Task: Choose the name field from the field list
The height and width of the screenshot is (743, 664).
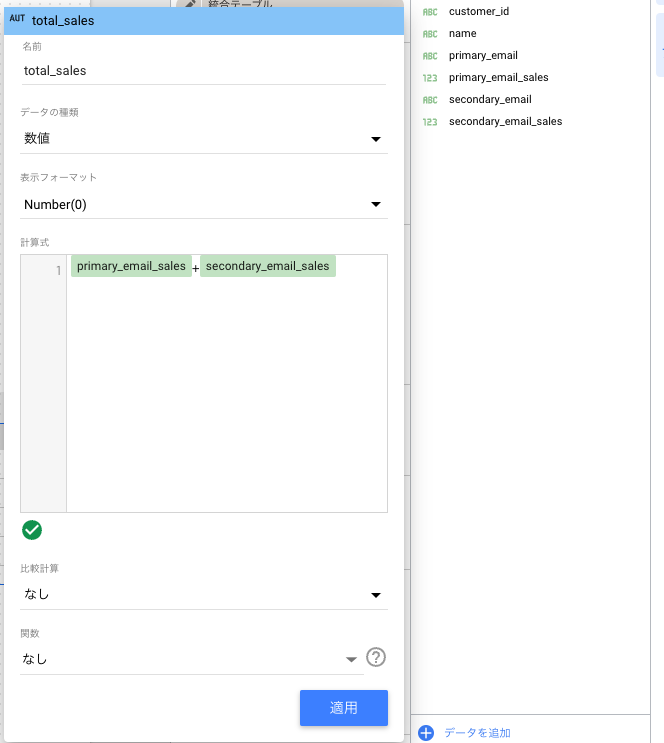Action: 462,34
